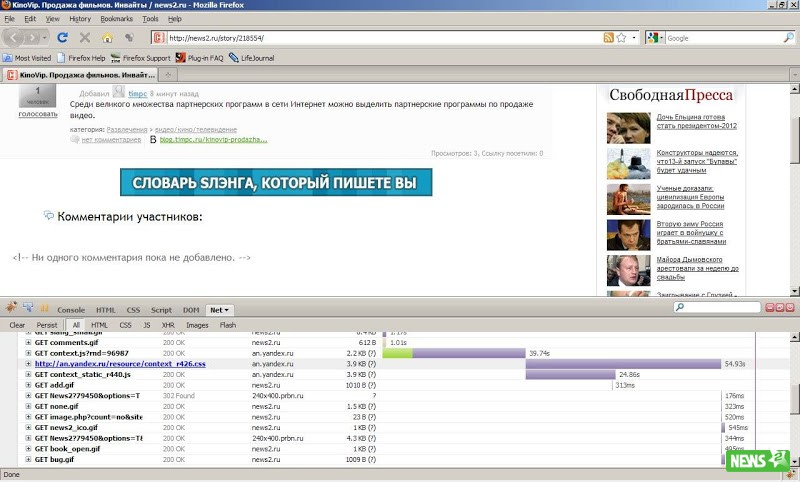Open the Net tab dropdown menu

(x=227, y=310)
